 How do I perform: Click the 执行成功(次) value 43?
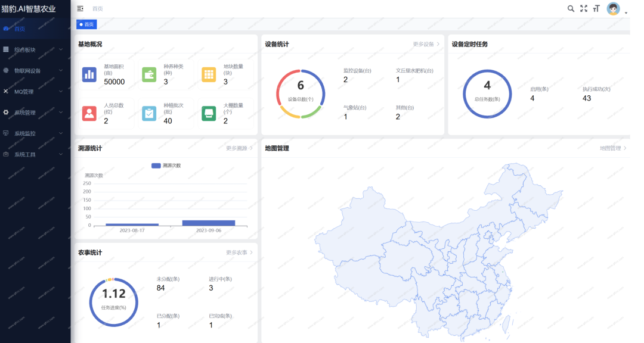pyautogui.click(x=587, y=98)
